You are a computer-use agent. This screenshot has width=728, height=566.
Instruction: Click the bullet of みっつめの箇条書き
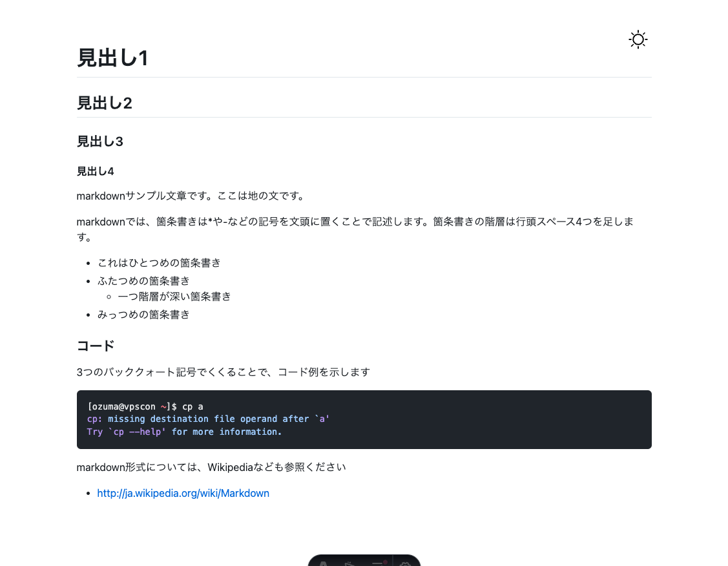tap(88, 315)
